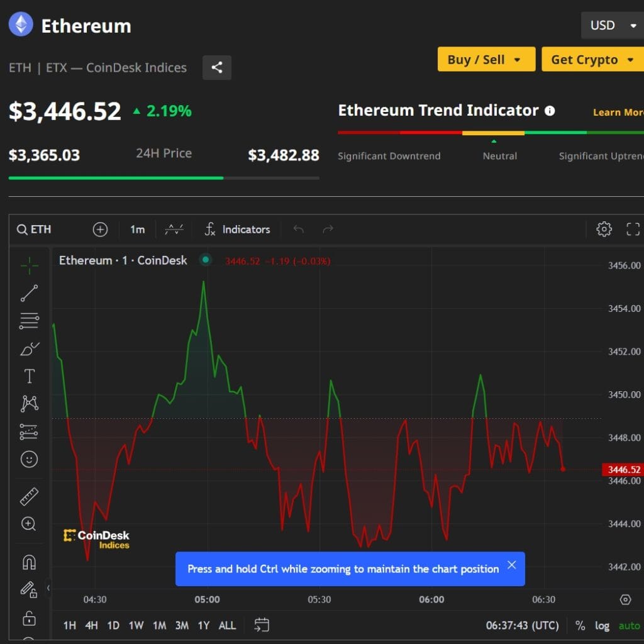Viewport: 644px width, 644px height.
Task: Click the green market status dot in legend
Action: pos(206,260)
